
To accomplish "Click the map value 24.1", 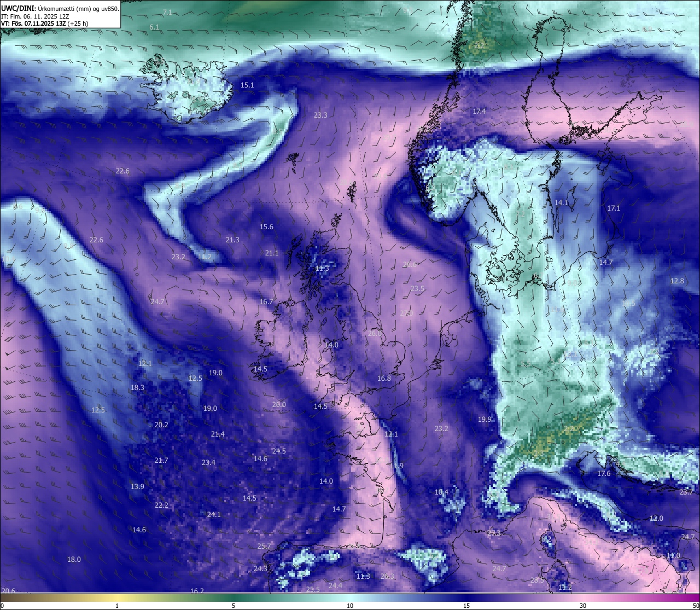I will pos(214,514).
